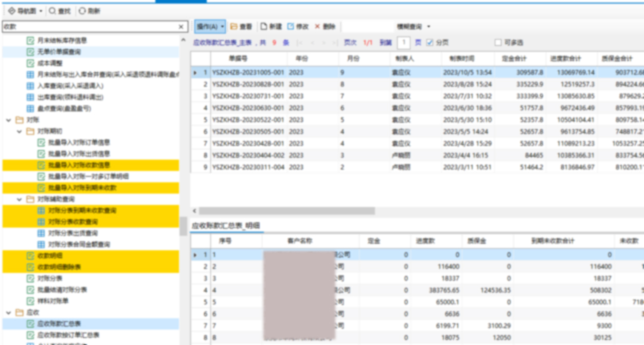
Task: Click the 修改 (edit) toolbar icon
Action: click(x=291, y=26)
